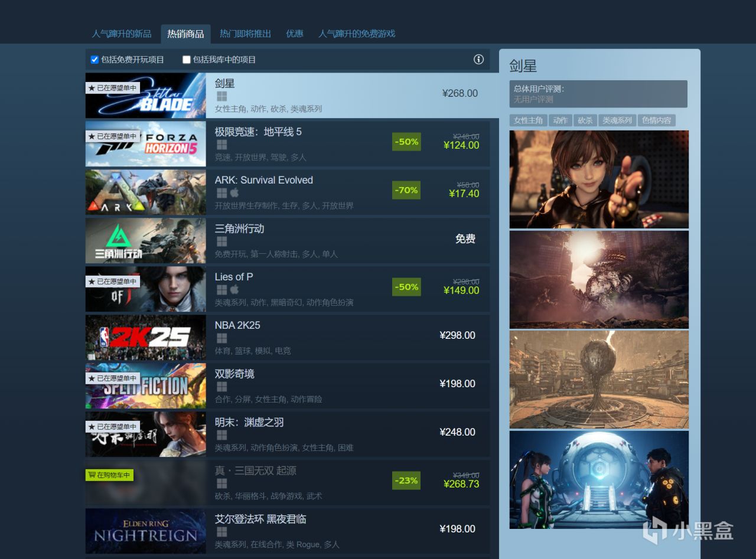Select 色情内容 tag in preview panel
This screenshot has width=756, height=559.
point(657,120)
